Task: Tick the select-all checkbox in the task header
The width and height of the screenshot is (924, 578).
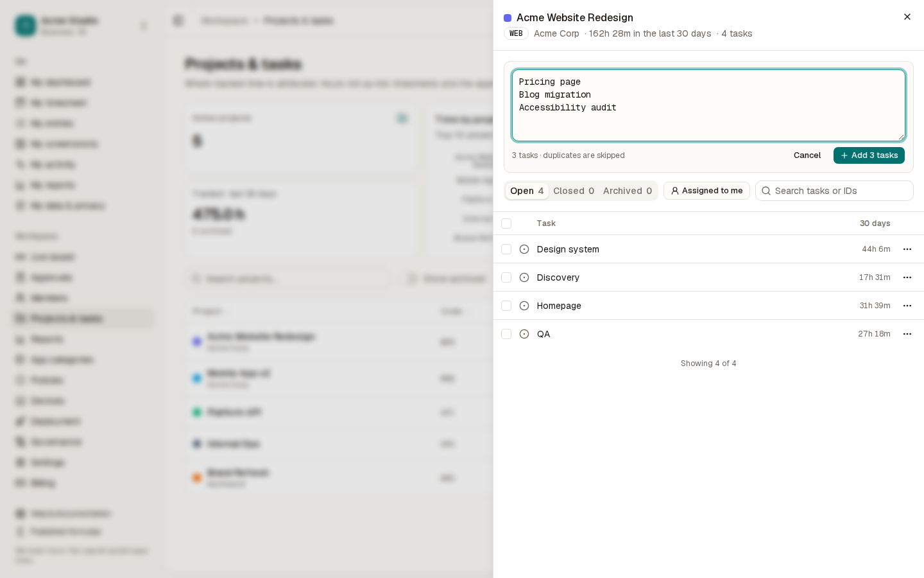Action: [x=506, y=223]
